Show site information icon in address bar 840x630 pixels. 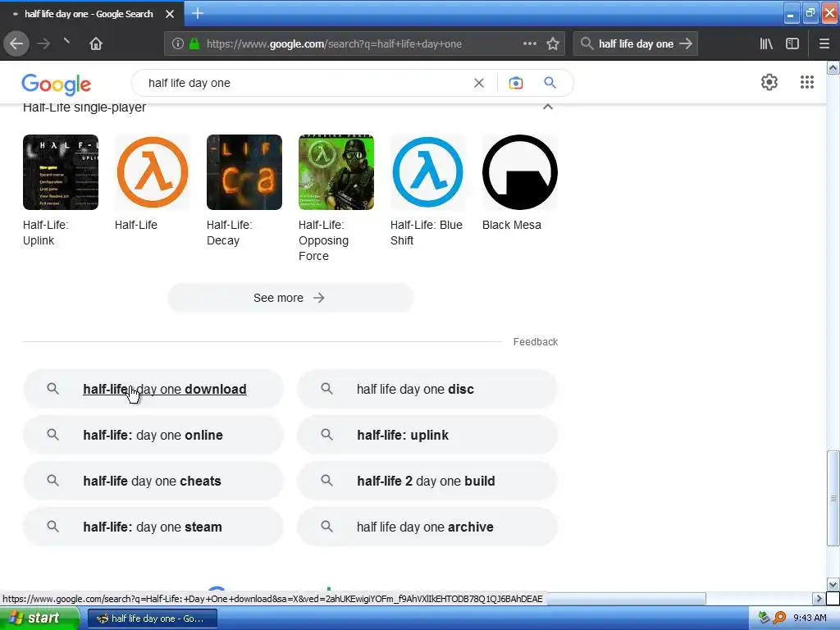pyautogui.click(x=178, y=44)
